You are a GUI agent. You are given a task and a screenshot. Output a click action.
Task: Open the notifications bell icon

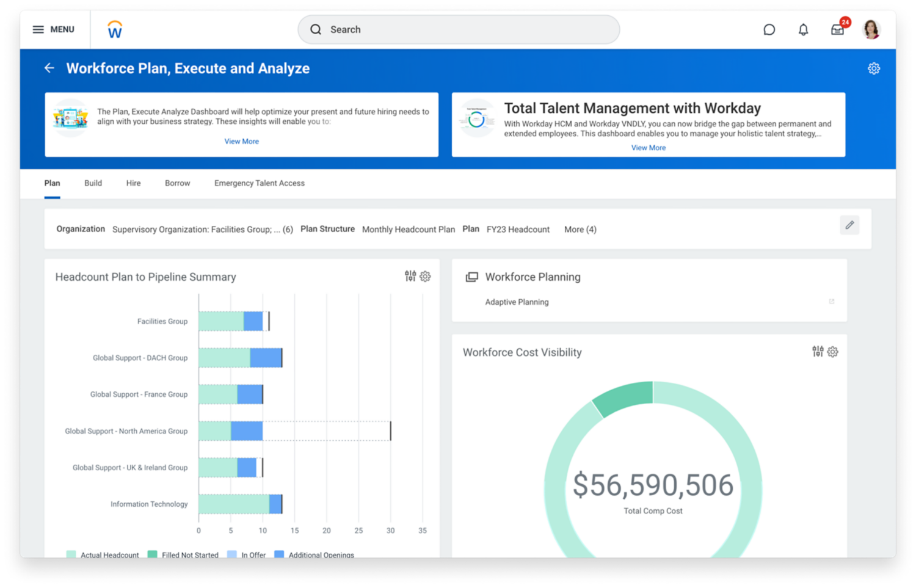[803, 29]
